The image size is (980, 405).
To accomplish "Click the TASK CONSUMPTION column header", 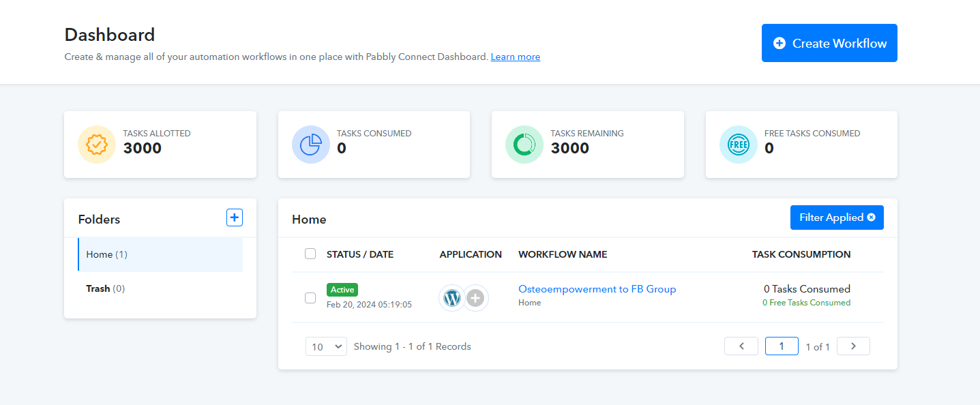I will (x=801, y=254).
